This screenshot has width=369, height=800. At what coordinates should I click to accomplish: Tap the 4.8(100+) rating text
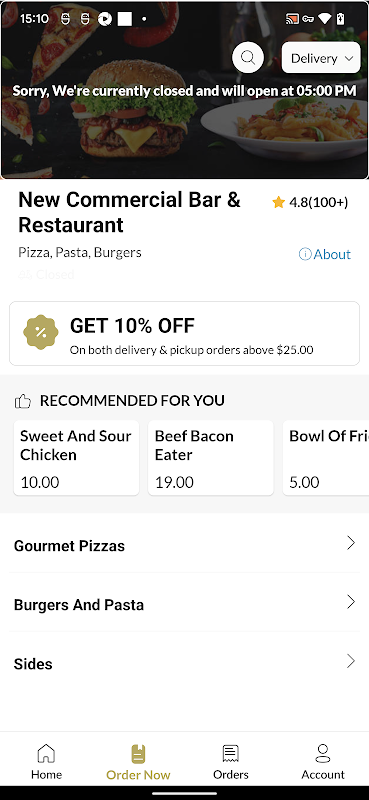click(318, 203)
